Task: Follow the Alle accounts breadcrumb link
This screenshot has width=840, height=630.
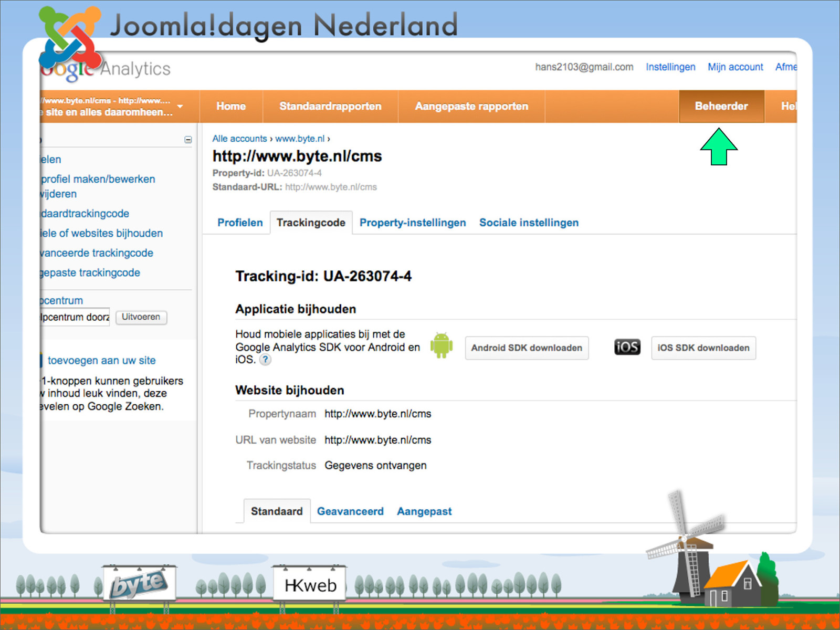Action: point(239,139)
